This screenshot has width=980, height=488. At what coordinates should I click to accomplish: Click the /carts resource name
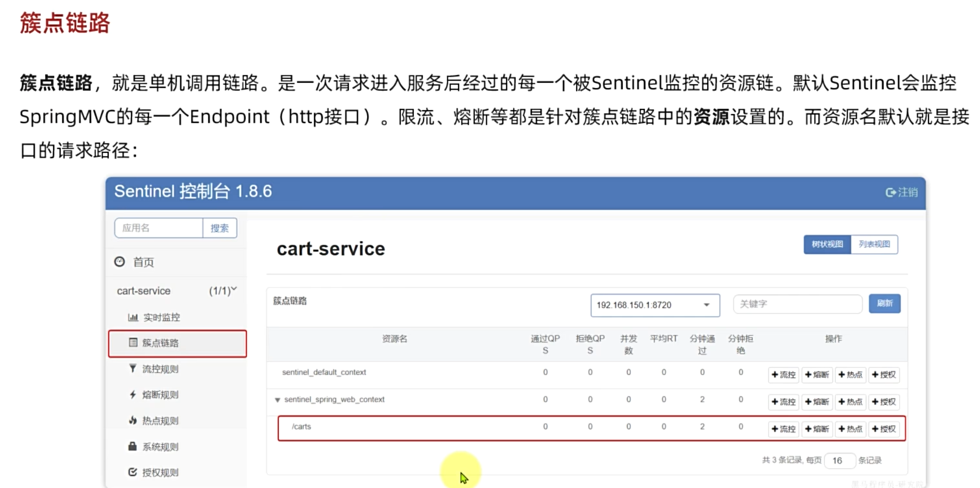[301, 427]
